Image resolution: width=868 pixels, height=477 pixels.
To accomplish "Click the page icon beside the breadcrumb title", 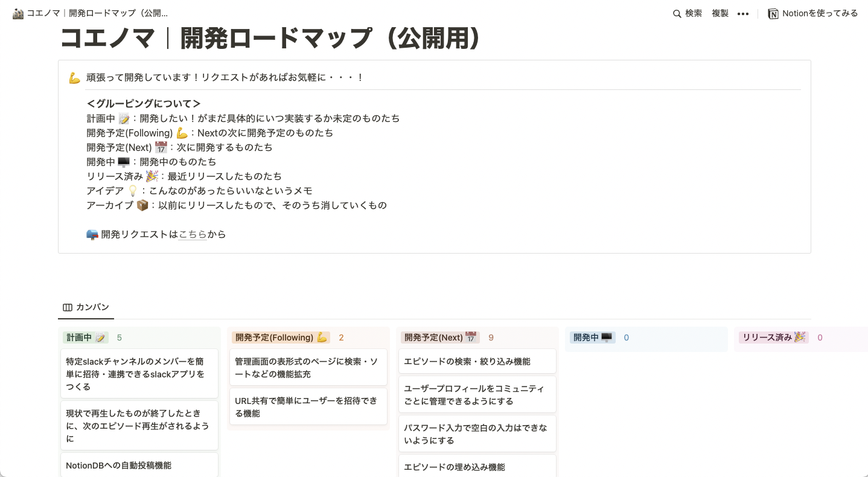I will click(x=18, y=13).
